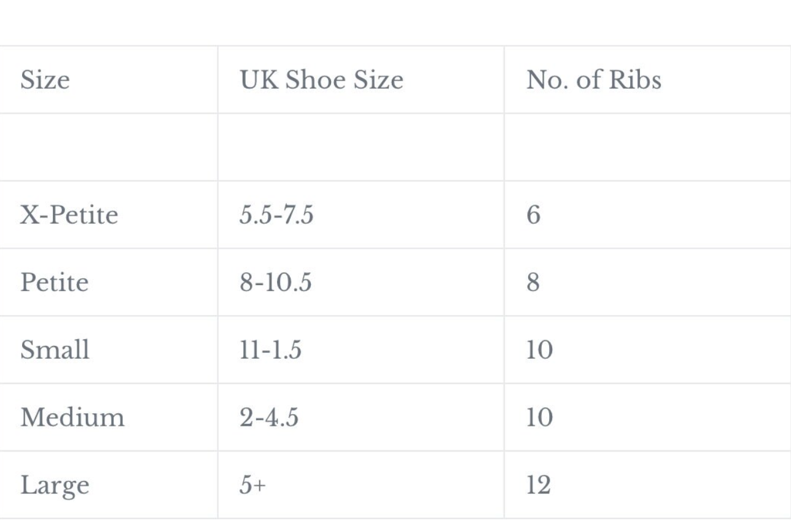This screenshot has height=532, width=791.
Task: Click the UK Shoe Size header
Action: pyautogui.click(x=361, y=80)
